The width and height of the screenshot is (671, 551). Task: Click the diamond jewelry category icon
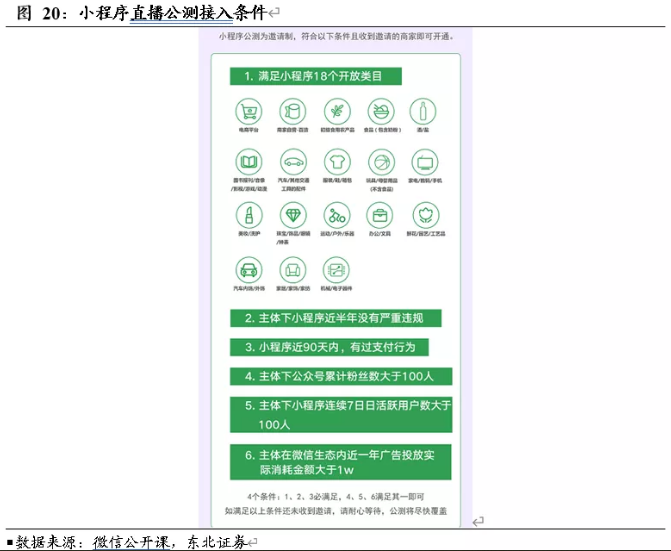tap(292, 215)
